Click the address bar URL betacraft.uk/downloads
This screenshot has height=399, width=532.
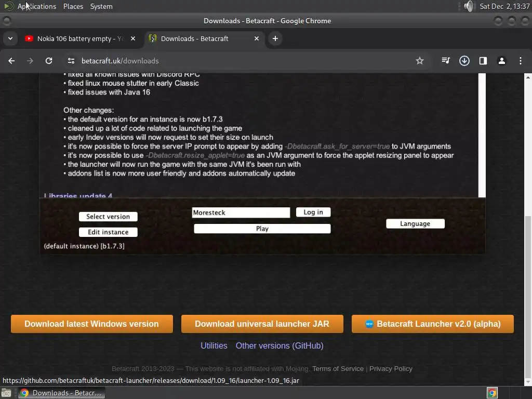pos(120,61)
